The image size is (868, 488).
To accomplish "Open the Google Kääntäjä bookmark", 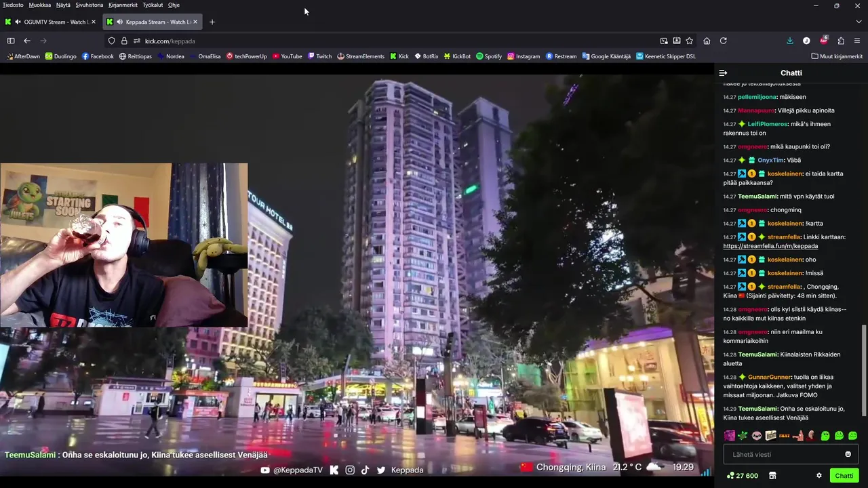I will click(x=606, y=56).
